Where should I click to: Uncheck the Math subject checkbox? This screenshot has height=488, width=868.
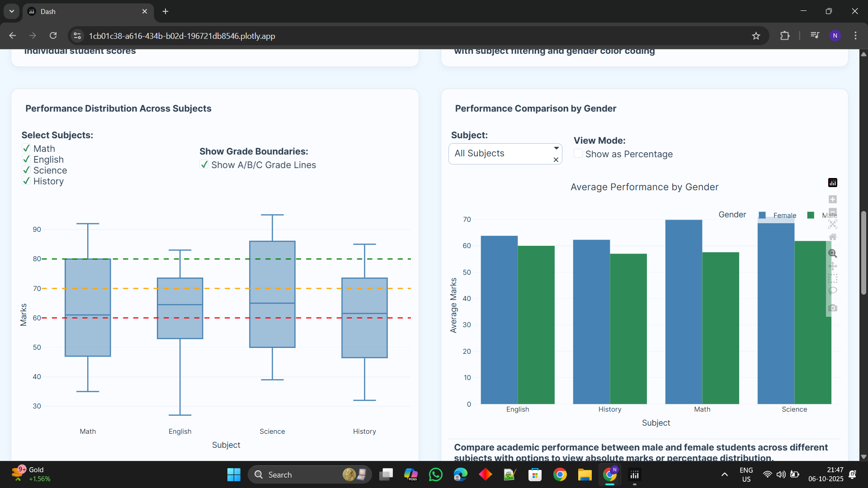click(26, 148)
